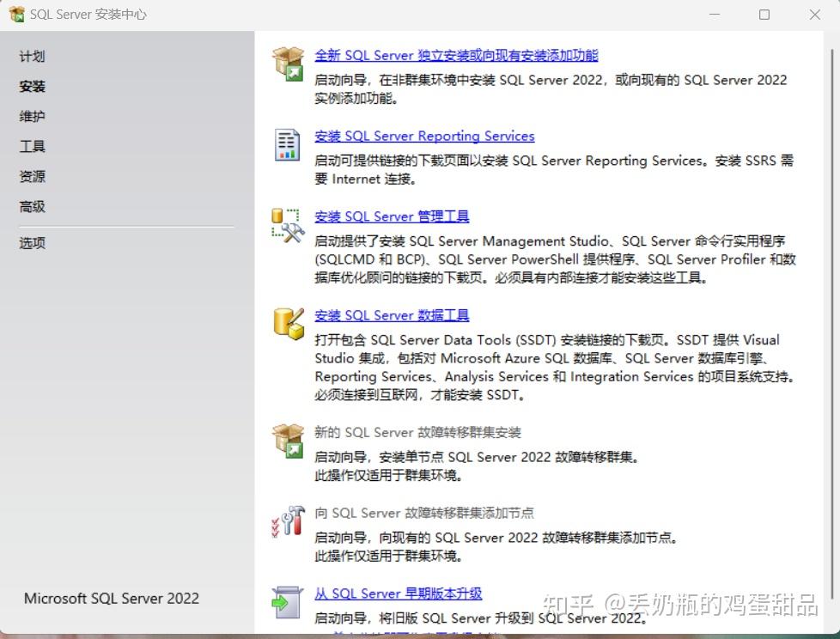Open 安装 SQL Server 数据工具 link

(x=392, y=315)
